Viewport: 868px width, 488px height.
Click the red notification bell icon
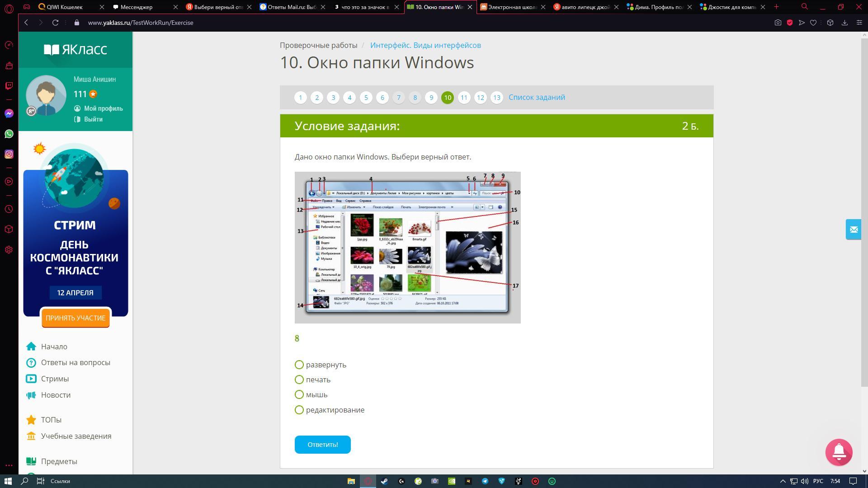(x=839, y=452)
